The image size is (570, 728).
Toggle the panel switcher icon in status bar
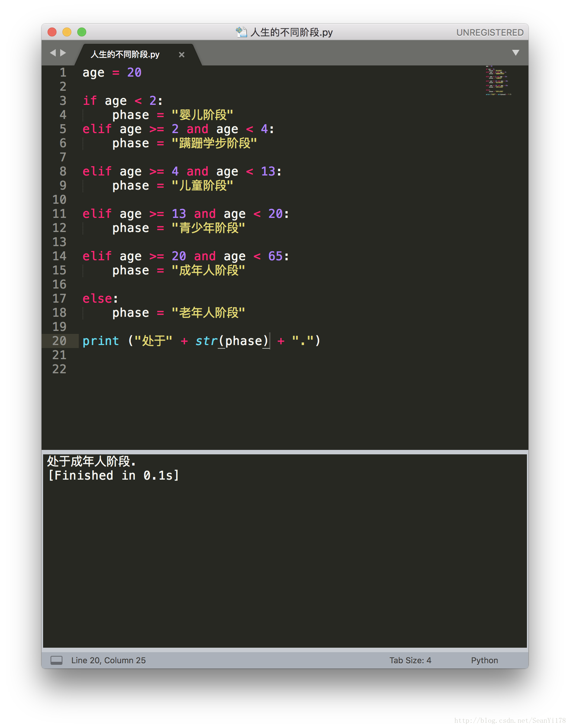(x=56, y=660)
